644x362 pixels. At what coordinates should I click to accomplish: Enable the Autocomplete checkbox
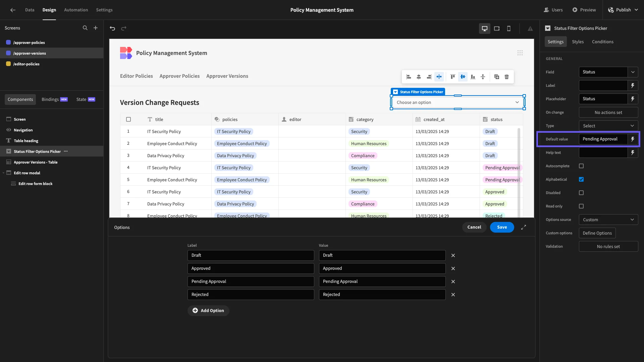pyautogui.click(x=581, y=166)
